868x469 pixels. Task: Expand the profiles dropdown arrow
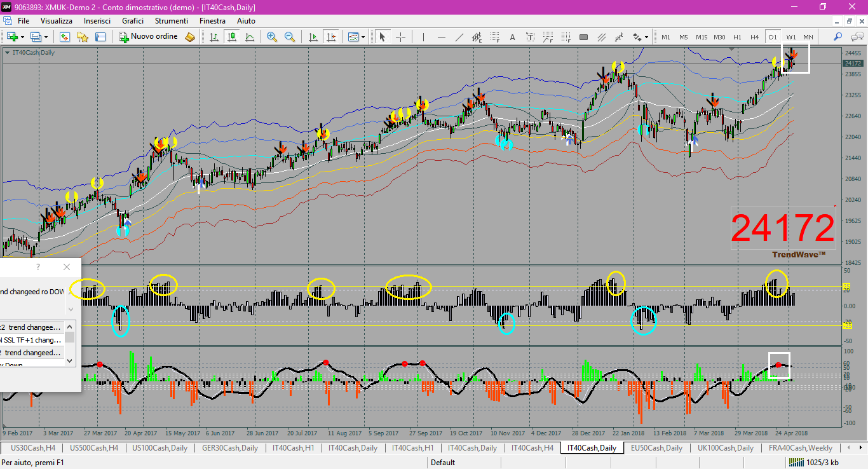pos(46,37)
